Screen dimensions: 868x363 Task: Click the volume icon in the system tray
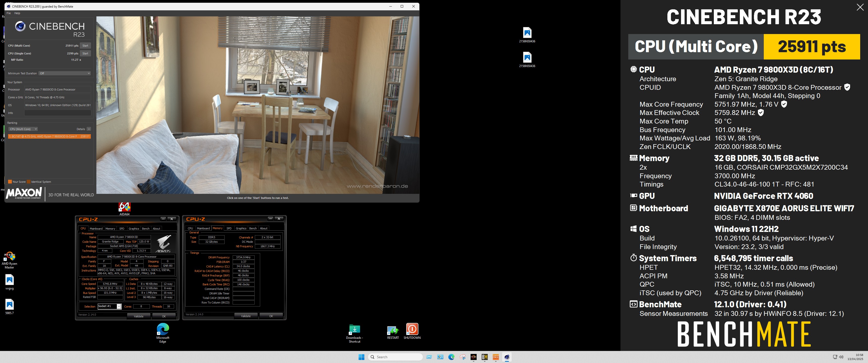842,357
